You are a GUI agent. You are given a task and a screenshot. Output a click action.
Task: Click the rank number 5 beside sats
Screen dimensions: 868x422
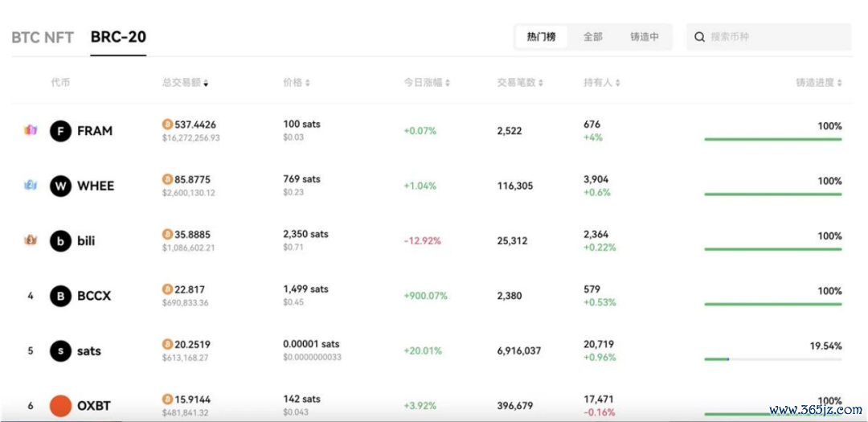(31, 351)
